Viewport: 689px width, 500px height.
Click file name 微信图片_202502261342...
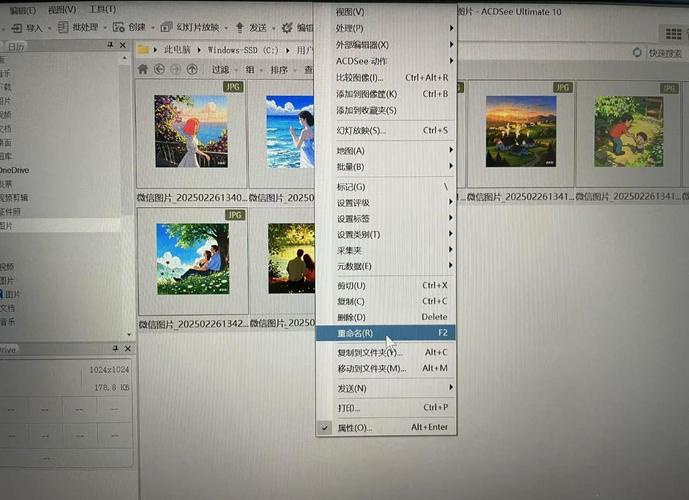click(x=193, y=324)
